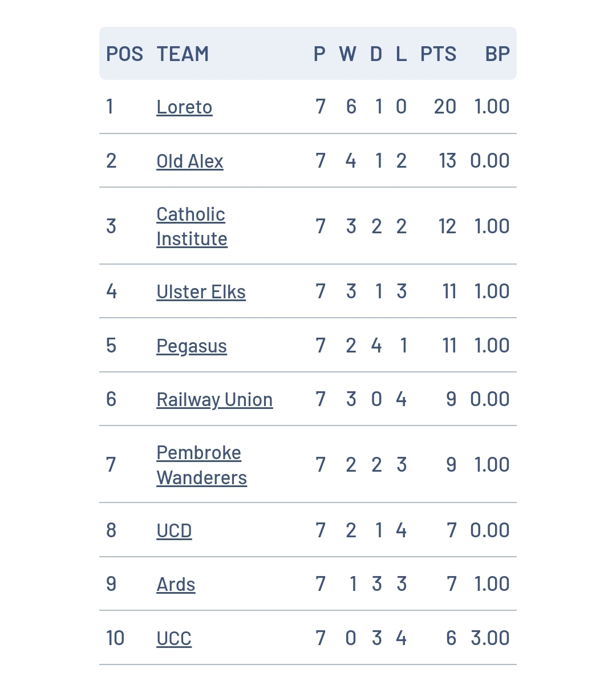Click Loreto's points total of 20
The width and height of the screenshot is (616, 689).
tap(445, 107)
